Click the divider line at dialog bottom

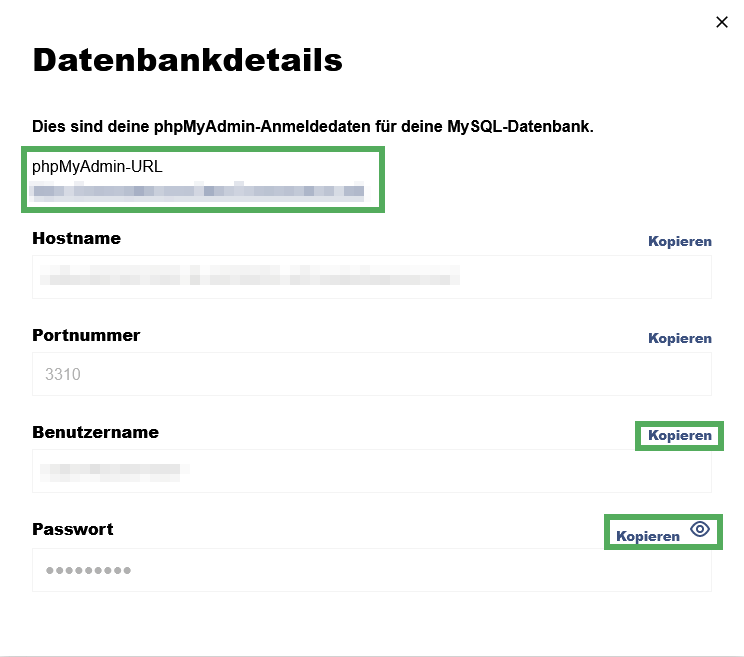click(371, 655)
